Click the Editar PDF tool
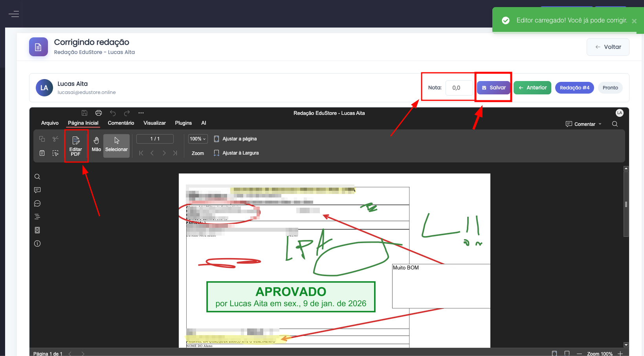The width and height of the screenshot is (644, 356). [x=76, y=146]
